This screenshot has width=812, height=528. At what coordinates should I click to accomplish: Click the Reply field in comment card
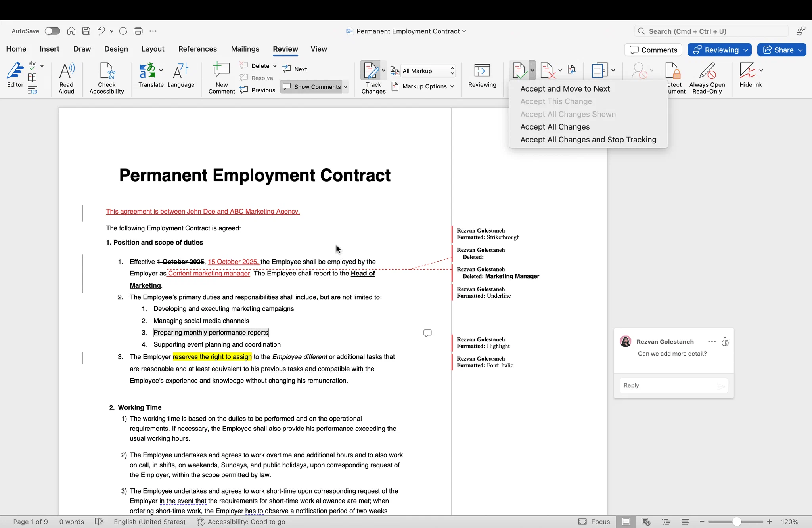click(673, 385)
